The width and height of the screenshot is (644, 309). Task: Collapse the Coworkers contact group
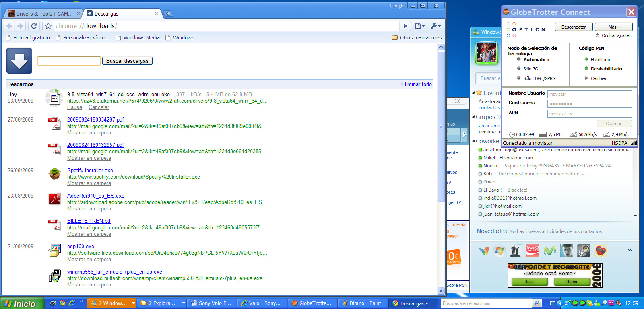coord(473,141)
